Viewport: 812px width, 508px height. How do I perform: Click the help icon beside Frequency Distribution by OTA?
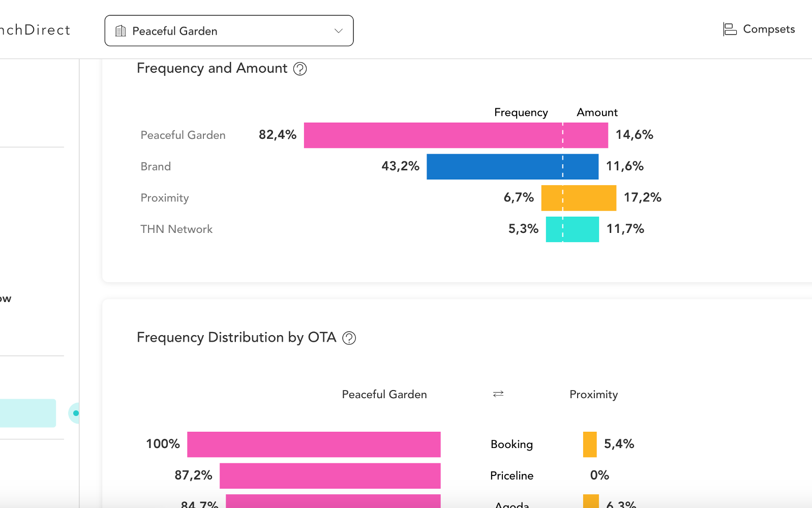point(349,338)
